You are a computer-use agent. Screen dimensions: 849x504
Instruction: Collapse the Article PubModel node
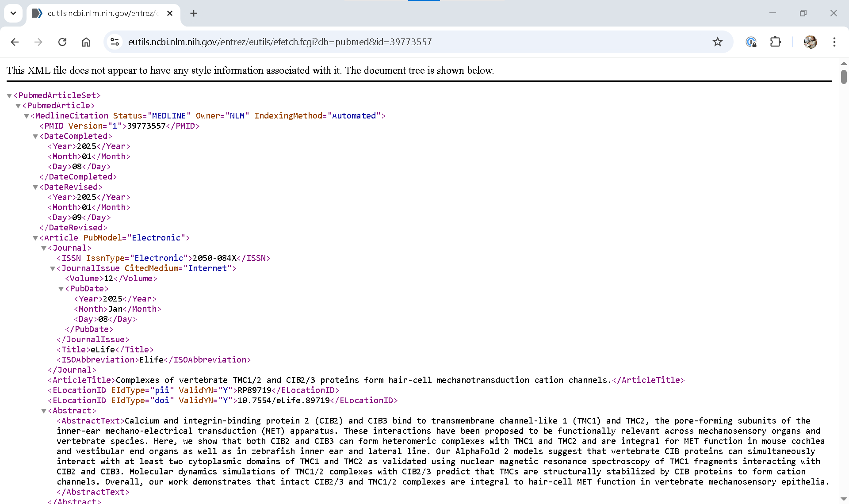[35, 238]
